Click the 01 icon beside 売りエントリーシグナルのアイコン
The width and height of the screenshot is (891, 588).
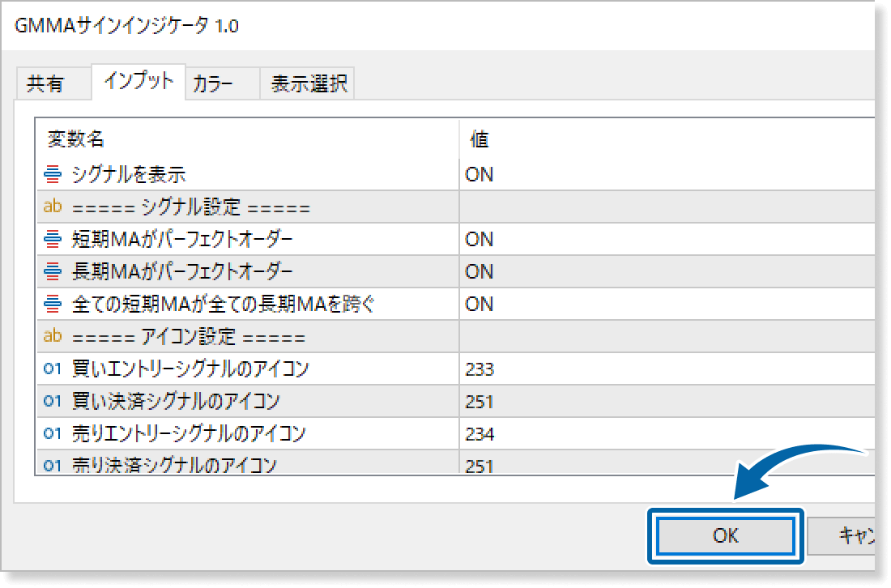coord(53,433)
